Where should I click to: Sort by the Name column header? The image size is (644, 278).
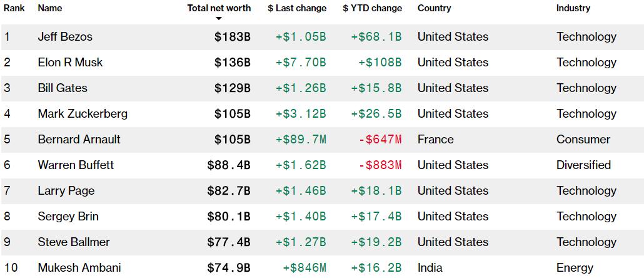50,8
